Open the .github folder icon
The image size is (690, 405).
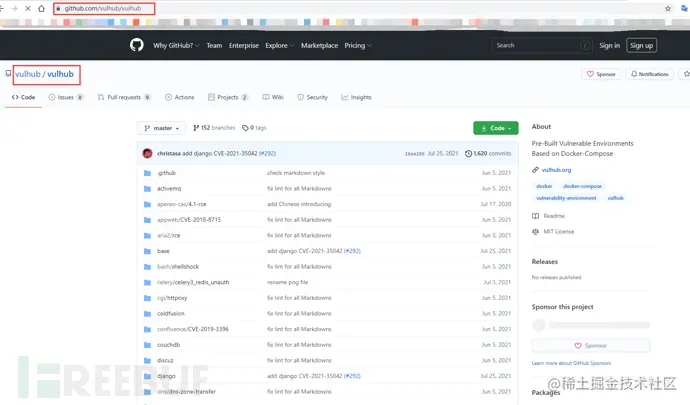[147, 173]
